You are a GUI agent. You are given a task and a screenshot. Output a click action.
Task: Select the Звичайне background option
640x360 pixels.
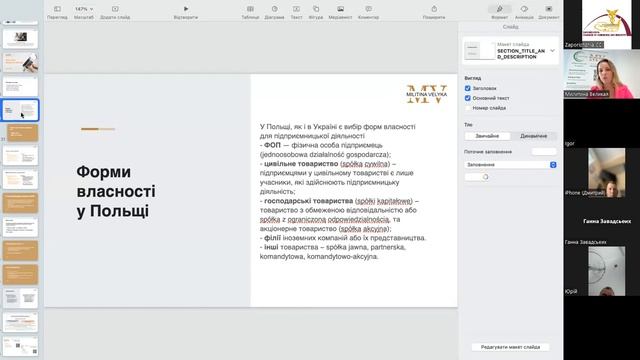[487, 136]
